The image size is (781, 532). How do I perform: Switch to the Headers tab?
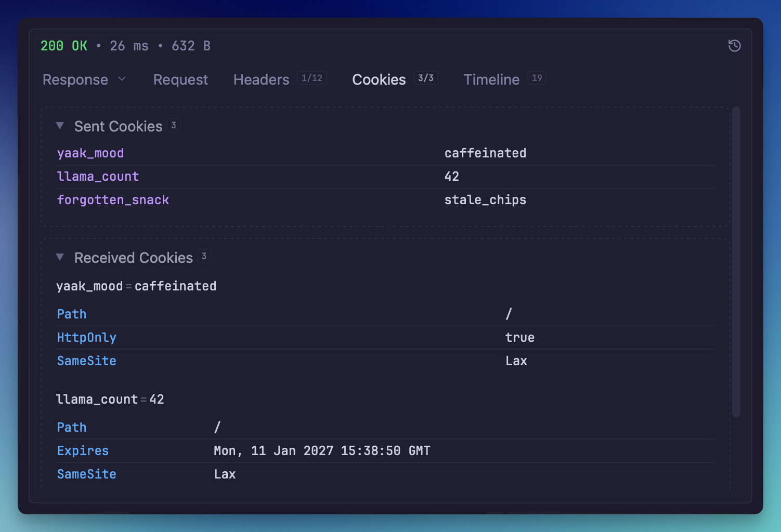261,79
